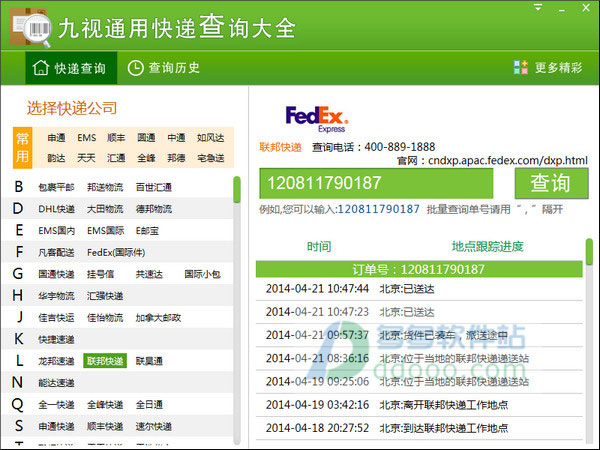Choose E邮宝 in row E
The height and width of the screenshot is (450, 600).
[147, 231]
